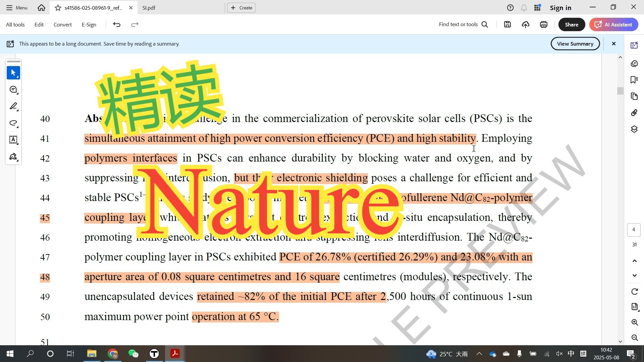The height and width of the screenshot is (362, 644).
Task: Select the Add text box tool
Action: coord(13,140)
